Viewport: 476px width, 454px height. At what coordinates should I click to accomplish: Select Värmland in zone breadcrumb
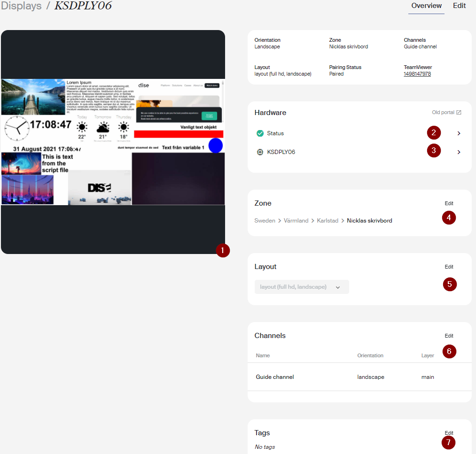[296, 221]
